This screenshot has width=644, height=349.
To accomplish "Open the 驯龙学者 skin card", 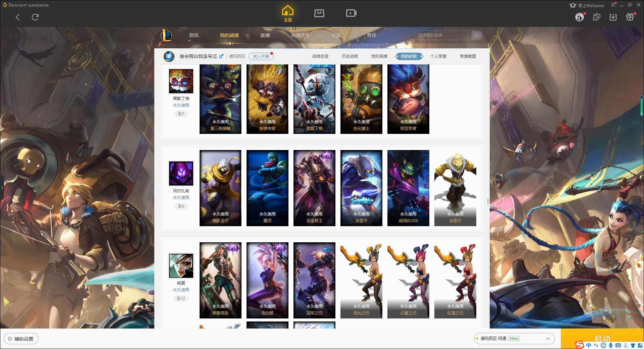I will (x=408, y=99).
